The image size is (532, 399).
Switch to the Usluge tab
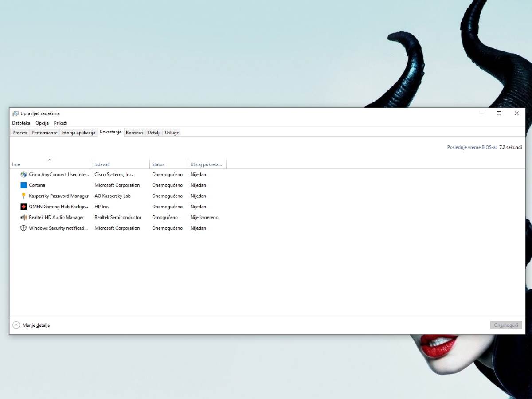tap(172, 132)
